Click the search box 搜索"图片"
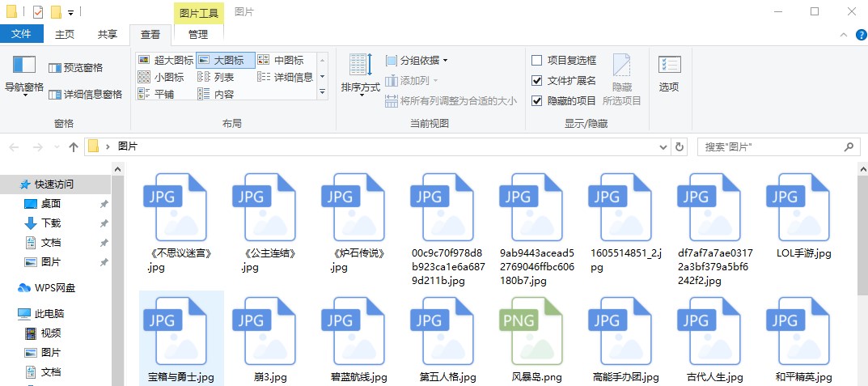 (x=779, y=147)
